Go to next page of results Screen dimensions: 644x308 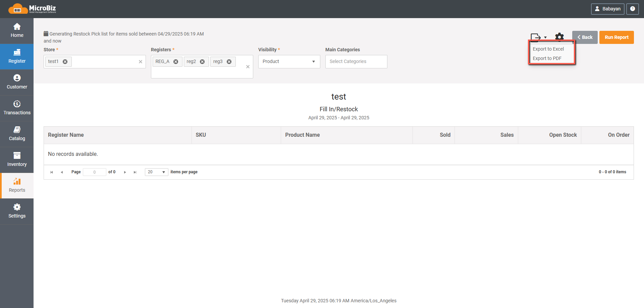125,172
